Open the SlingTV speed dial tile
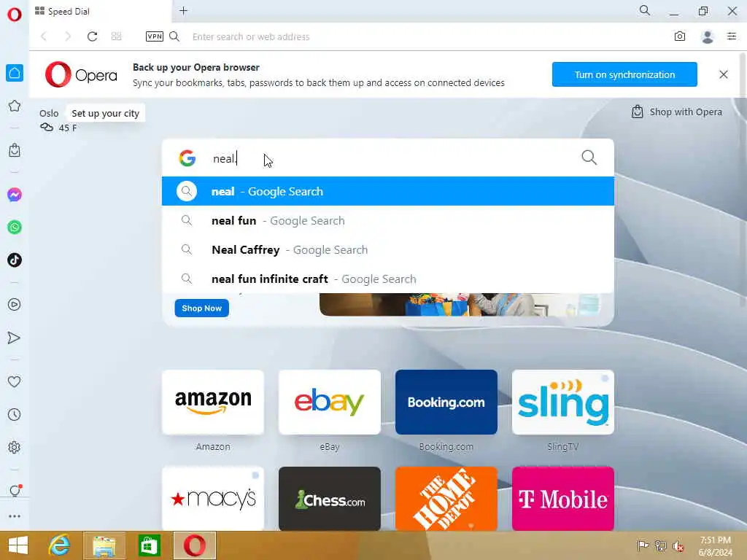Image resolution: width=747 pixels, height=560 pixels. point(563,402)
